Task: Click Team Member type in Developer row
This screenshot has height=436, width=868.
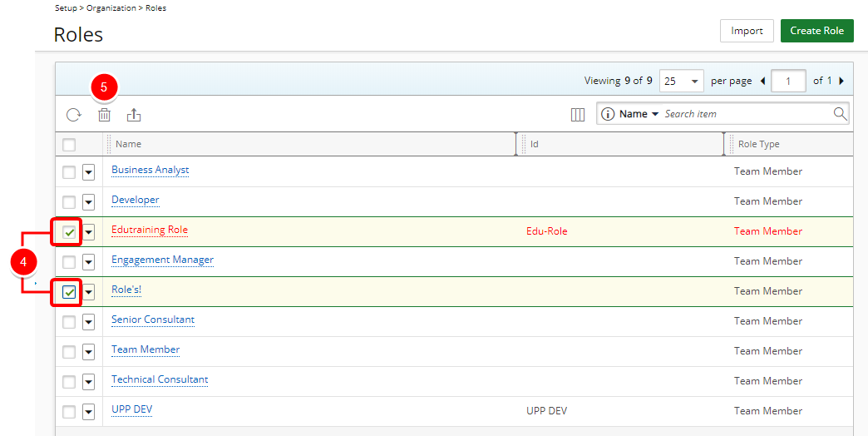Action: (767, 201)
